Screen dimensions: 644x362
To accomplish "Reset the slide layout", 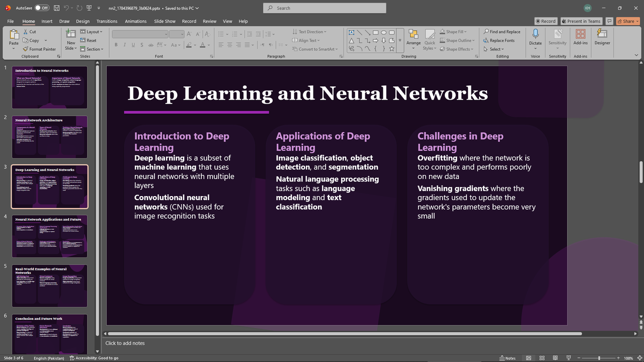I will point(88,41).
